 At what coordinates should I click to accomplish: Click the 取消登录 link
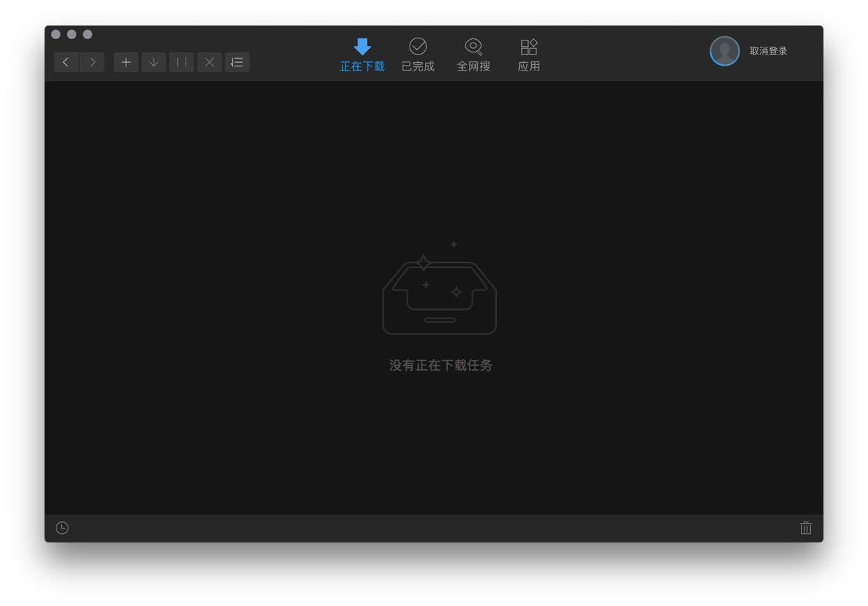tap(768, 51)
